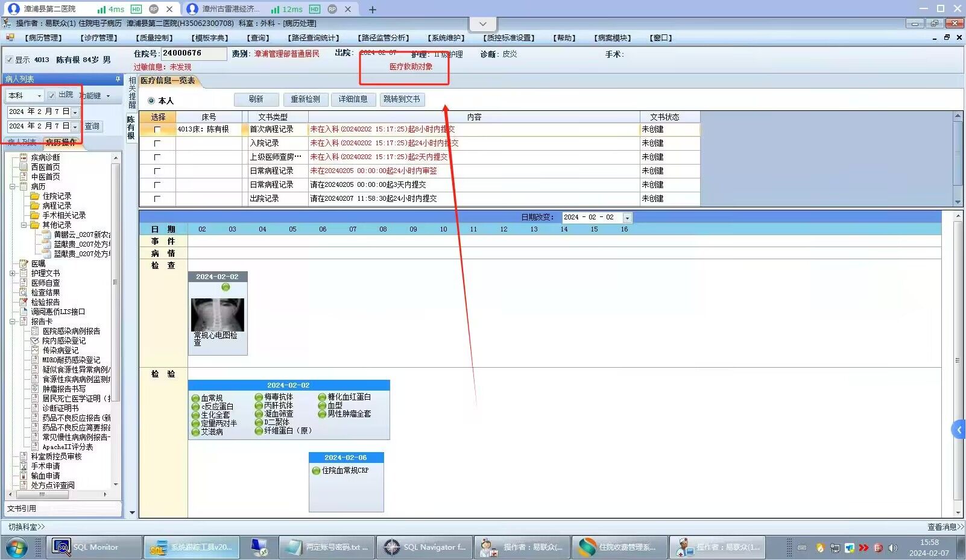Image resolution: width=966 pixels, height=560 pixels.
Task: Check the 出院记录 row checkbox
Action: 157,199
